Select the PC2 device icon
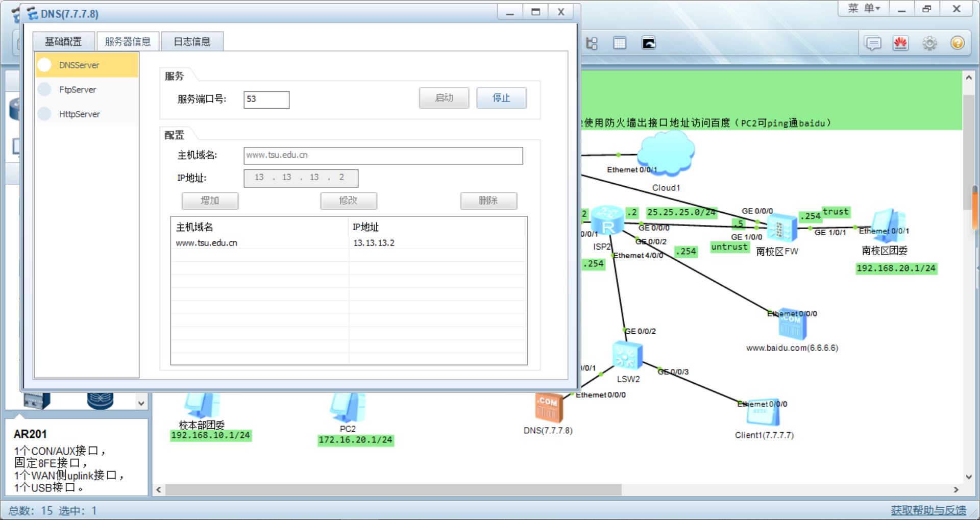Viewport: 980px width, 520px height. (348, 408)
